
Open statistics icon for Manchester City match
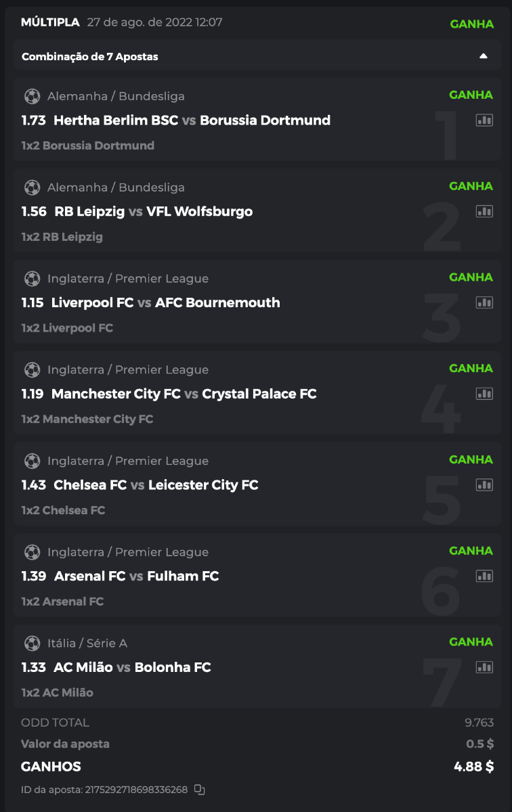[x=484, y=394]
